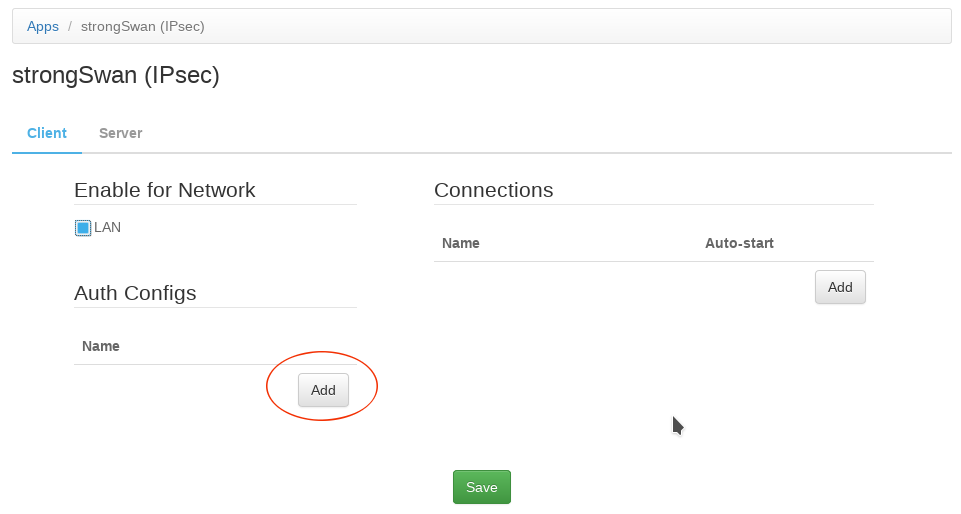Click the strongSwan (IPsec) breadcrumb item

pyautogui.click(x=143, y=26)
